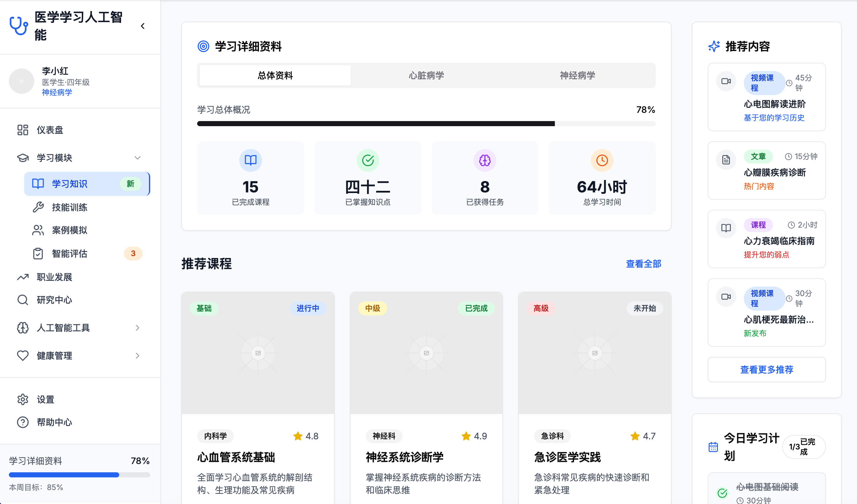Click the brain icon above tasks earned
The height and width of the screenshot is (504, 857).
485,160
